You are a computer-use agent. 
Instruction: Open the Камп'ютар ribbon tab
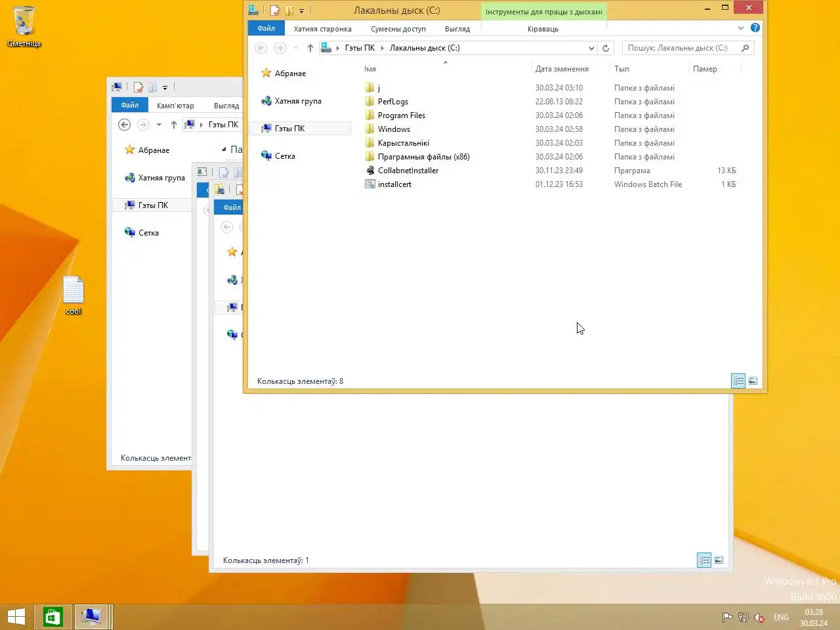(175, 106)
